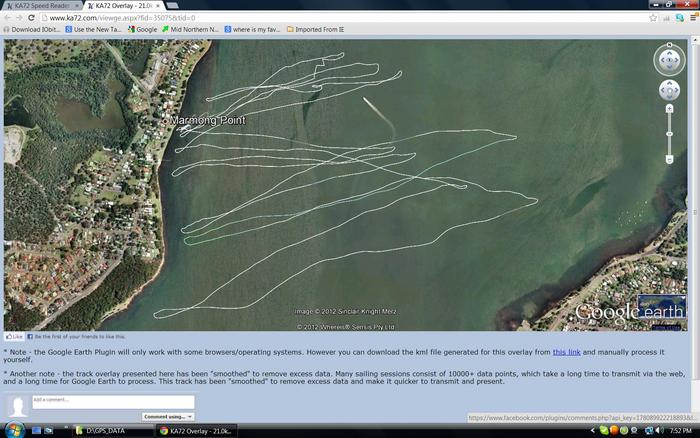Click the Facebook Like button
This screenshot has height=438, width=700.
(15, 337)
